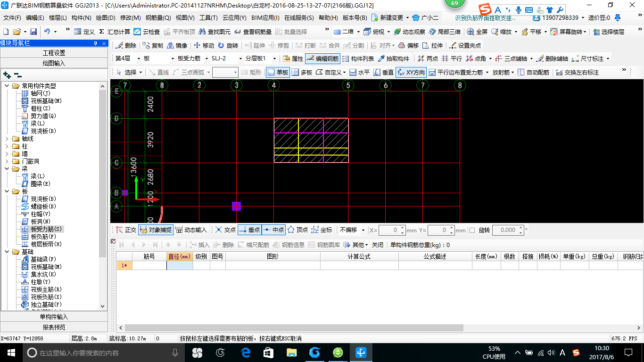The image size is (644, 362).
Task: Choose the 移动 move tool
Action: [x=204, y=46]
